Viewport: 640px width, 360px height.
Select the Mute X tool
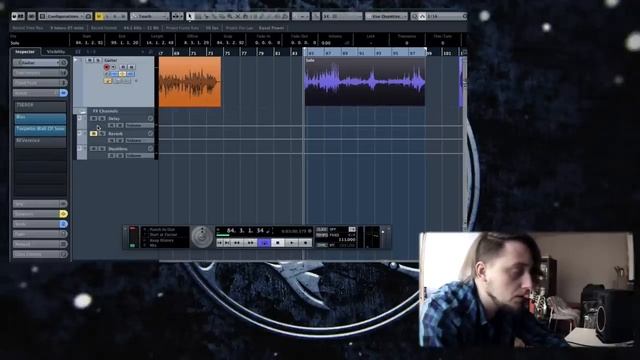238,16
